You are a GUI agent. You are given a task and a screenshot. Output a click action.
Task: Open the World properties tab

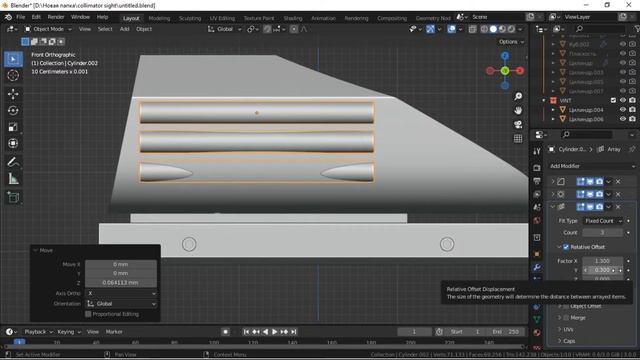pyautogui.click(x=537, y=221)
